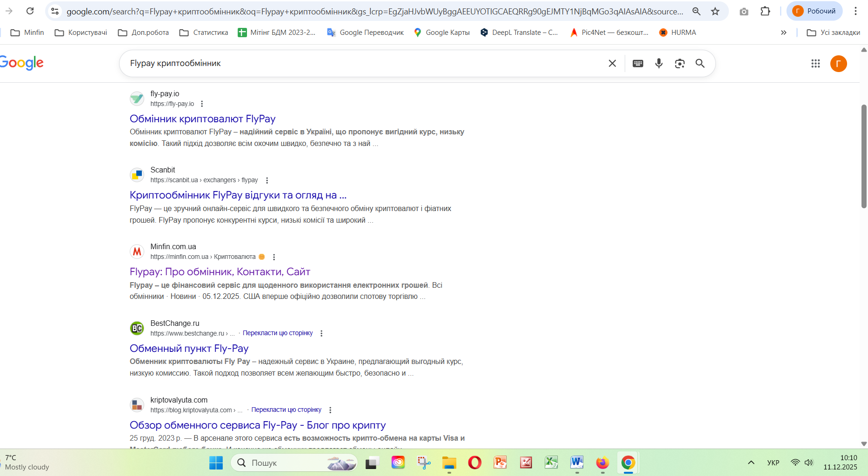This screenshot has width=868, height=476.
Task: Open more options for Minfin.com.ua result
Action: click(x=274, y=257)
